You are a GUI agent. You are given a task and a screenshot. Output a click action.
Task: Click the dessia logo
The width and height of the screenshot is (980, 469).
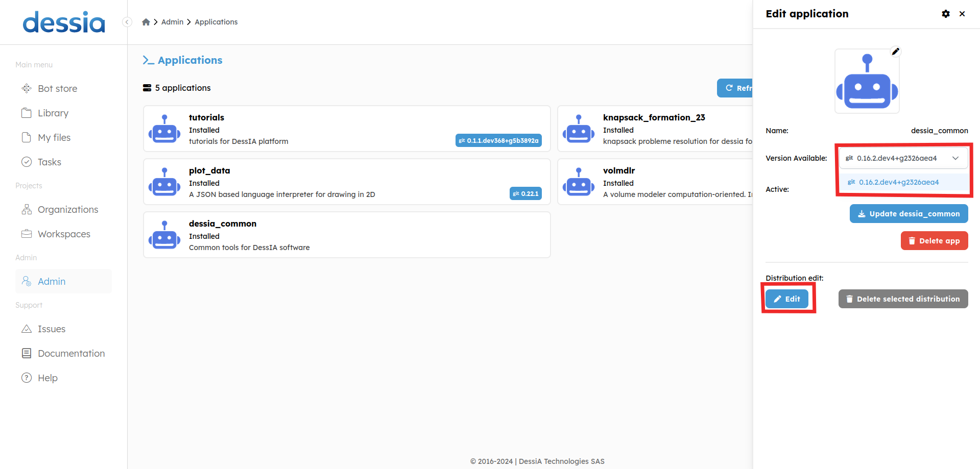tap(64, 22)
